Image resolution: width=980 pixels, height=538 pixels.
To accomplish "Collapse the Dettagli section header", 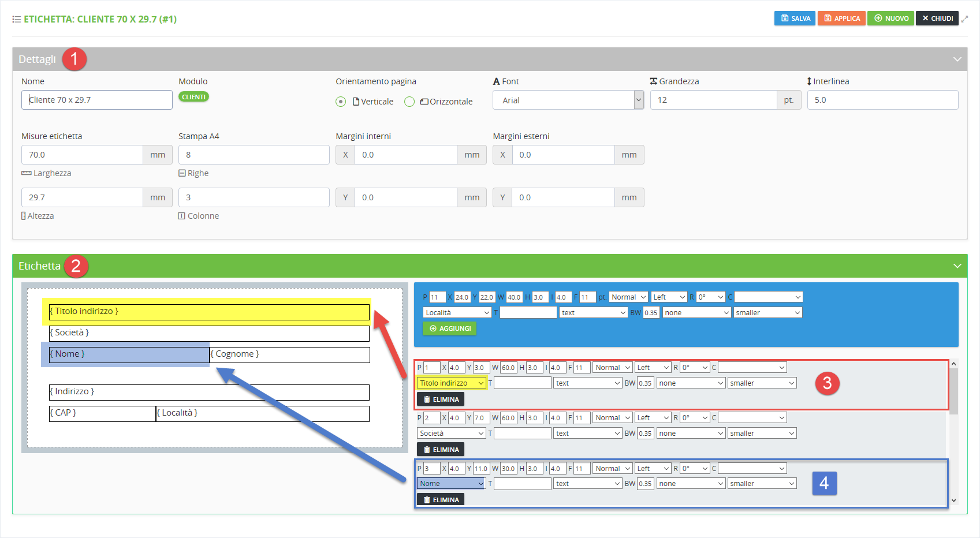I will [957, 59].
